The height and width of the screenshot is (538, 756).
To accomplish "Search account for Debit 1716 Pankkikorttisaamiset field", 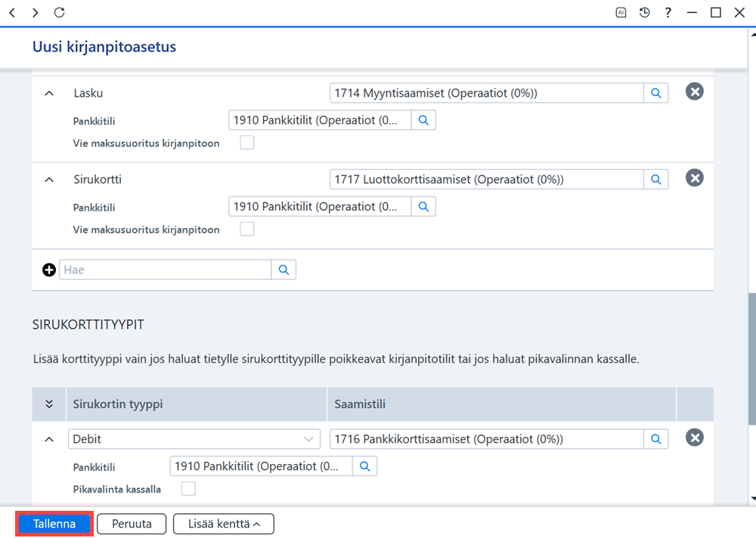I will [x=655, y=439].
